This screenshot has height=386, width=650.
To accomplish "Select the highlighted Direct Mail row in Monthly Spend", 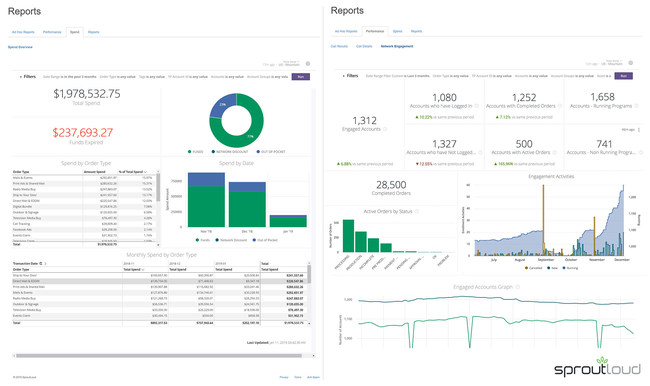I will (160, 281).
